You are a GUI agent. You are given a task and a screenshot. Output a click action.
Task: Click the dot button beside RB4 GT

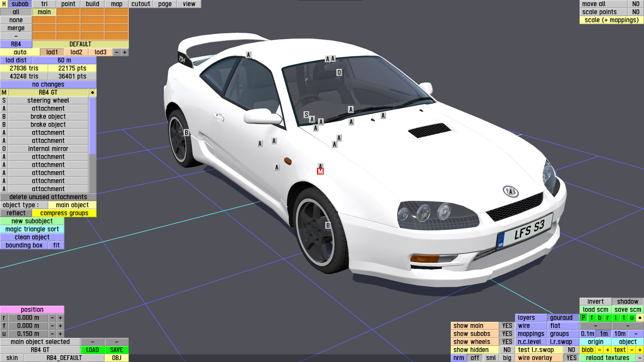point(93,93)
